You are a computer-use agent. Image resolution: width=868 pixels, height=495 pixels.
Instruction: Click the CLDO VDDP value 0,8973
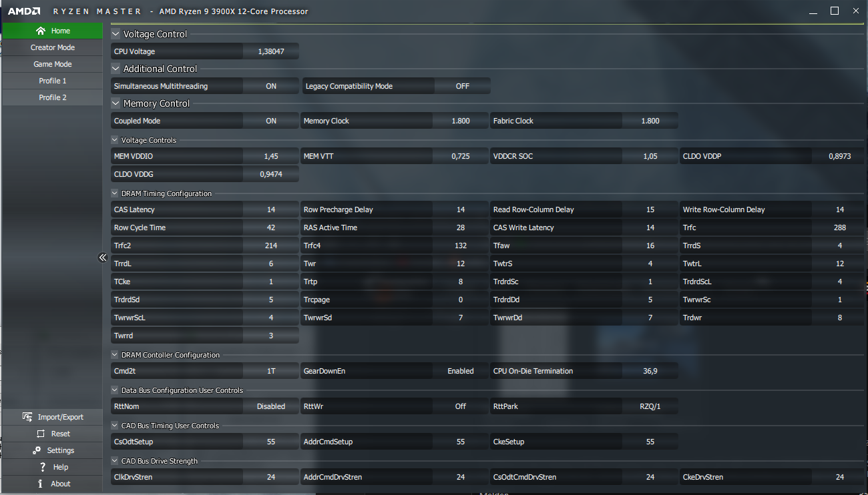pyautogui.click(x=840, y=156)
